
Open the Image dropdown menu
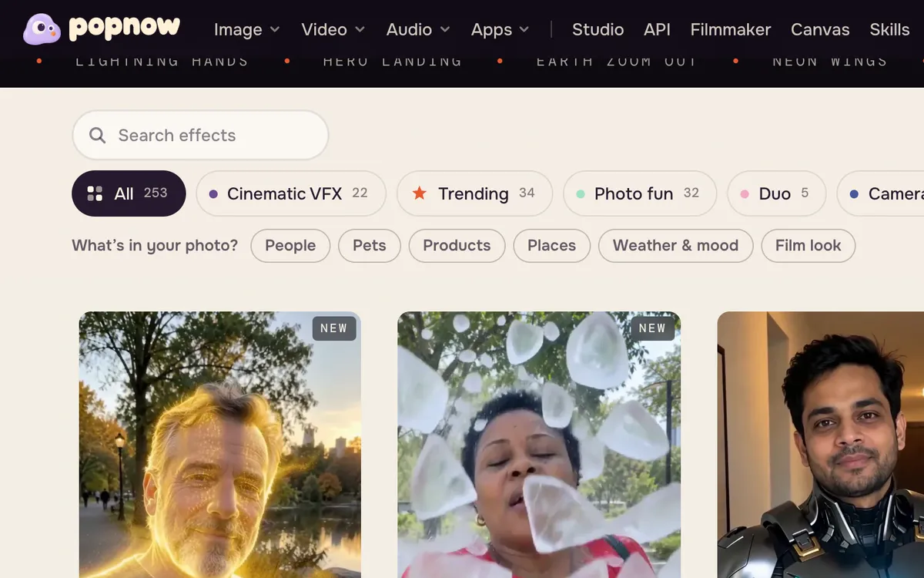click(x=246, y=30)
